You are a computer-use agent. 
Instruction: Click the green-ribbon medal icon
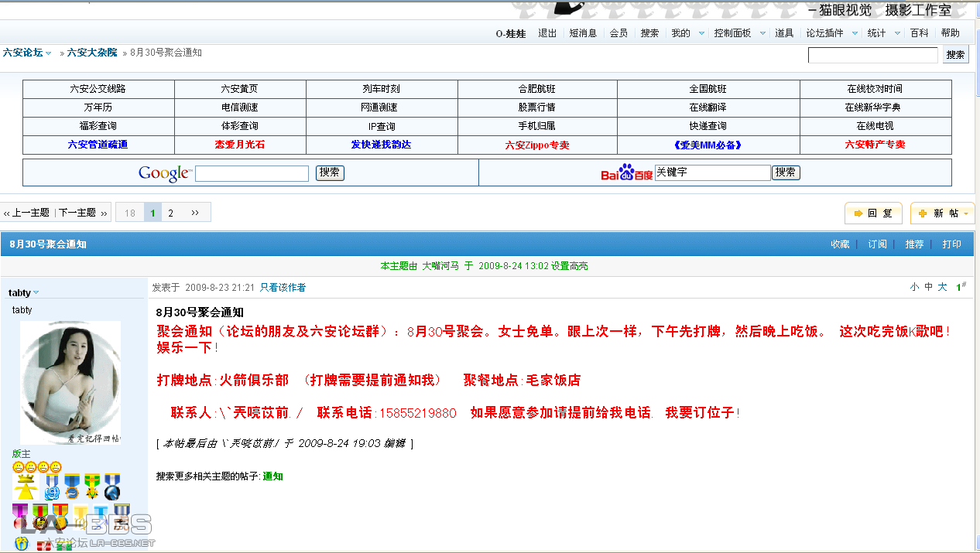(91, 486)
